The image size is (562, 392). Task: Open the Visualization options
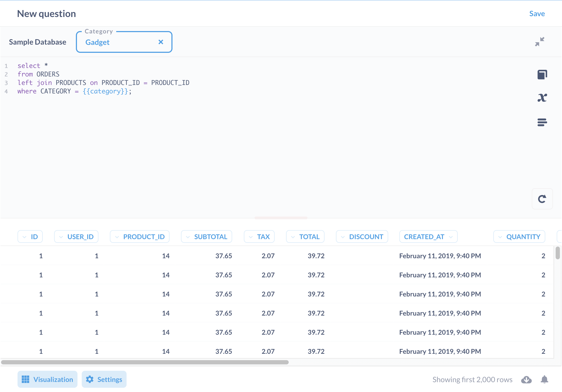point(47,379)
